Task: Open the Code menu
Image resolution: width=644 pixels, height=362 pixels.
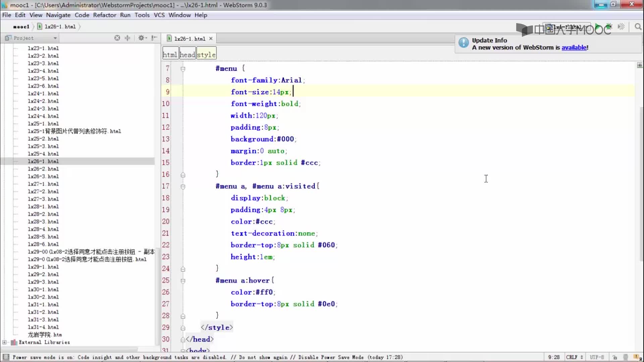Action: (x=82, y=15)
